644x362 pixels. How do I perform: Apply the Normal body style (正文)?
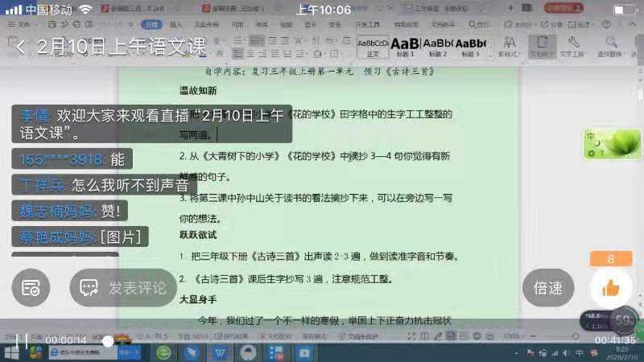coord(373,47)
